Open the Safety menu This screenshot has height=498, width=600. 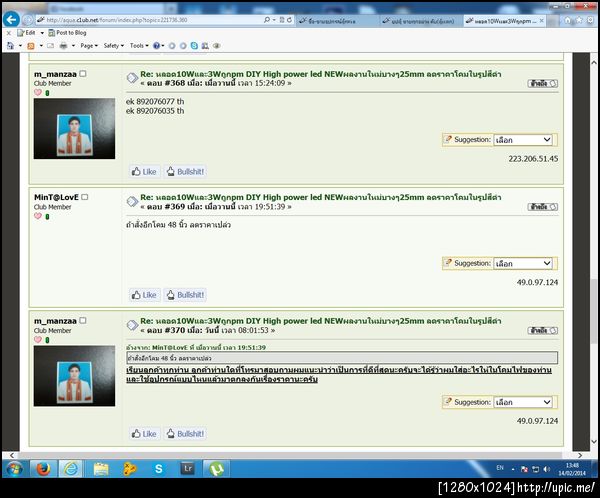click(x=114, y=46)
